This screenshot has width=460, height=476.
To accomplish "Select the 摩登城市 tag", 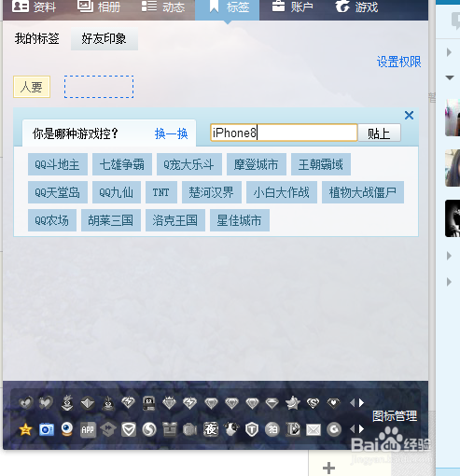I will [x=257, y=164].
